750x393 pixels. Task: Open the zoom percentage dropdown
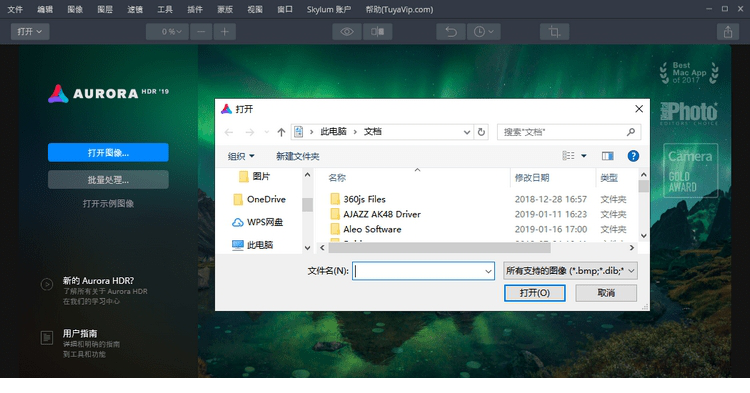point(167,32)
